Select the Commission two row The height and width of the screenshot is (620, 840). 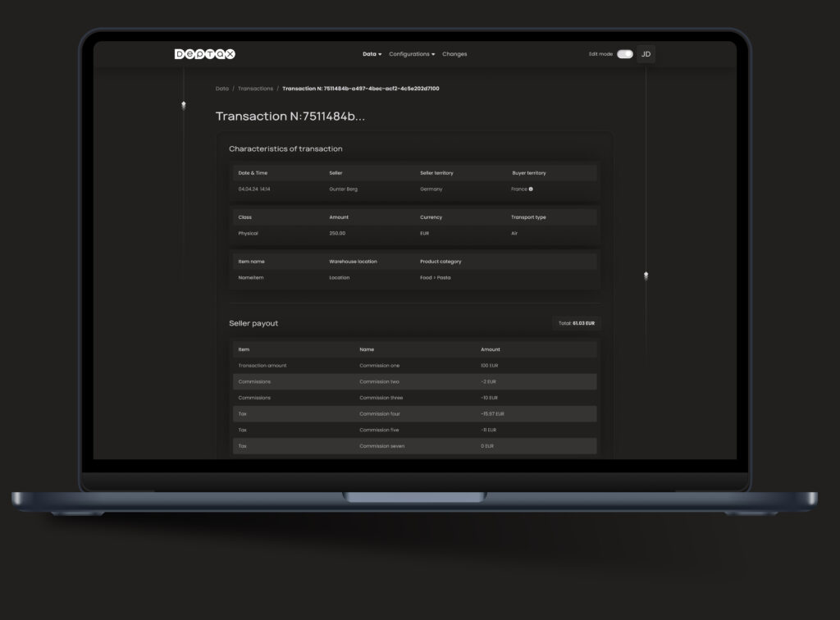coord(414,381)
